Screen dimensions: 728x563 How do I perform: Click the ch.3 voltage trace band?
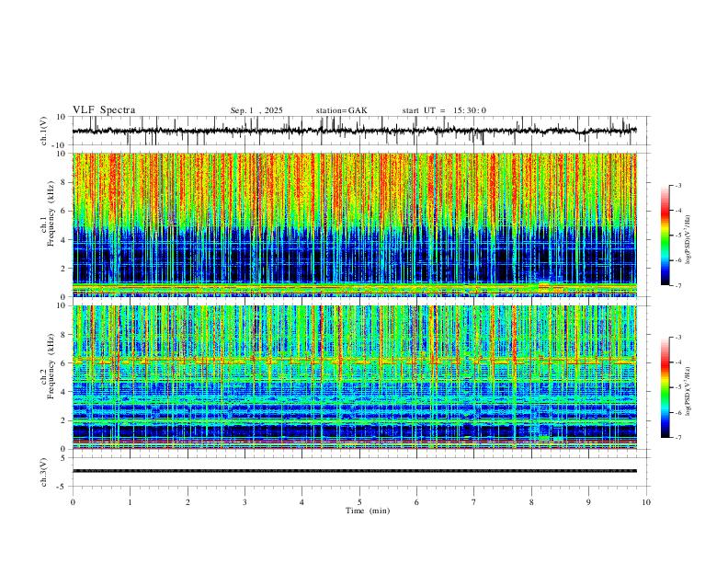pyautogui.click(x=354, y=471)
